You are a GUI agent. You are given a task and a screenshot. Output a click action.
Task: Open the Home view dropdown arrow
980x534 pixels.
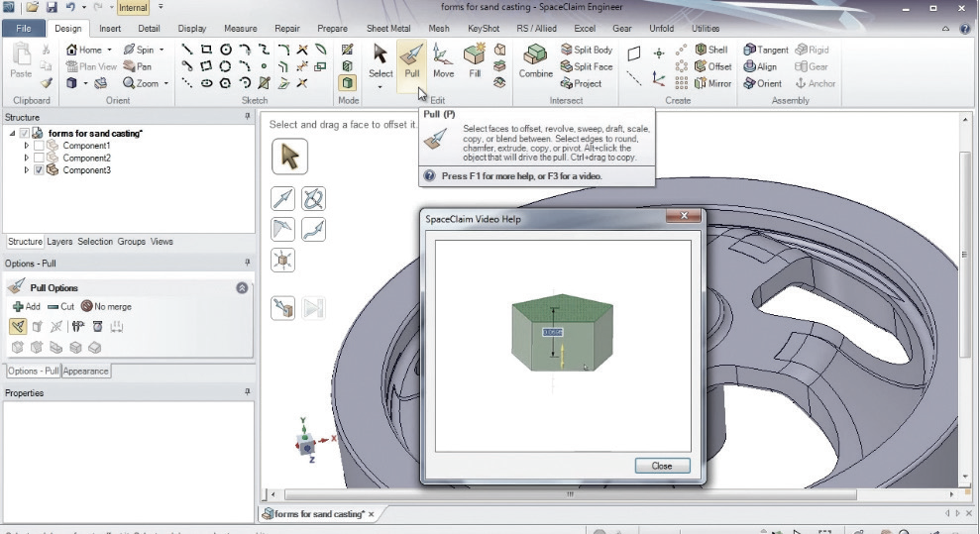pos(109,50)
